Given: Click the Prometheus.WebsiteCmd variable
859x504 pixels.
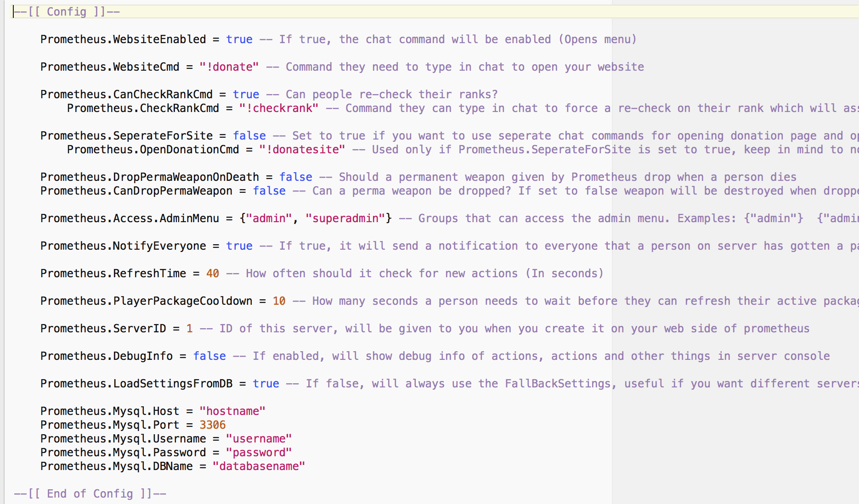Looking at the screenshot, I should coord(110,67).
